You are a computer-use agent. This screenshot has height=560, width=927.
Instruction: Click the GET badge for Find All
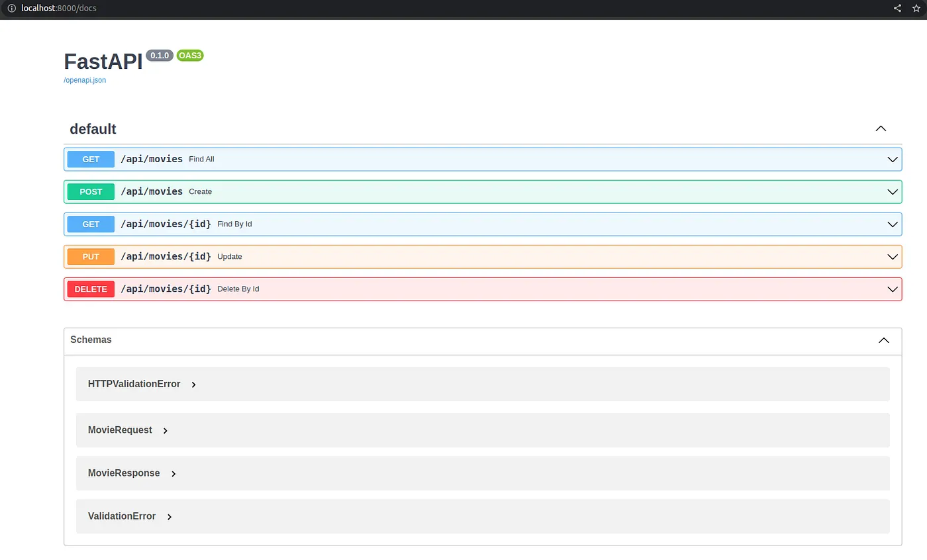tap(91, 159)
